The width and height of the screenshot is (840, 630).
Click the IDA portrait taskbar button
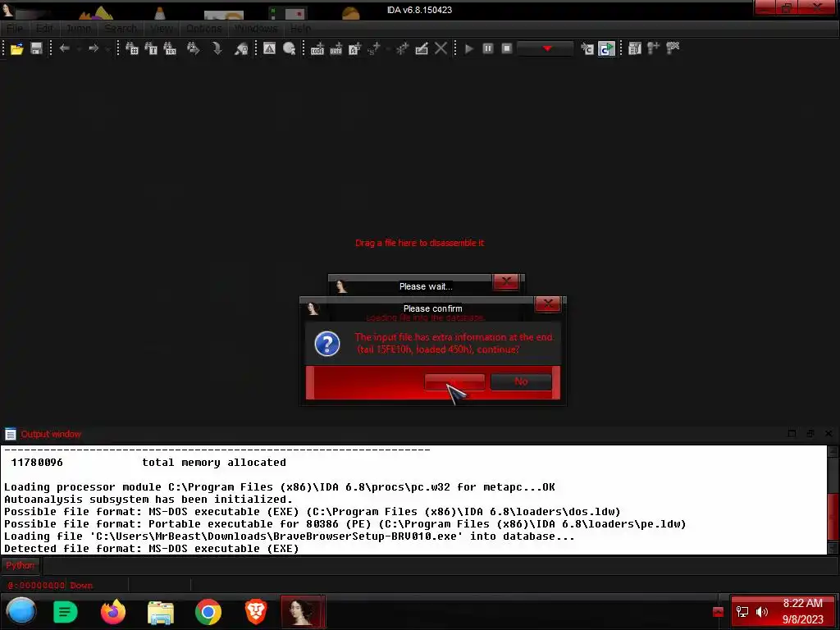tap(303, 612)
